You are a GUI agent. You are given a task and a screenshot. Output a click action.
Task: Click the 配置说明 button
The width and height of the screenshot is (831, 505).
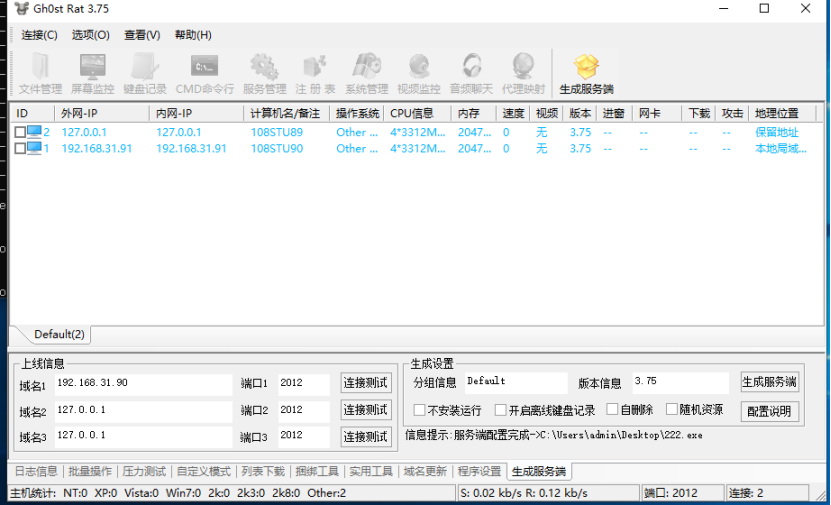point(769,411)
